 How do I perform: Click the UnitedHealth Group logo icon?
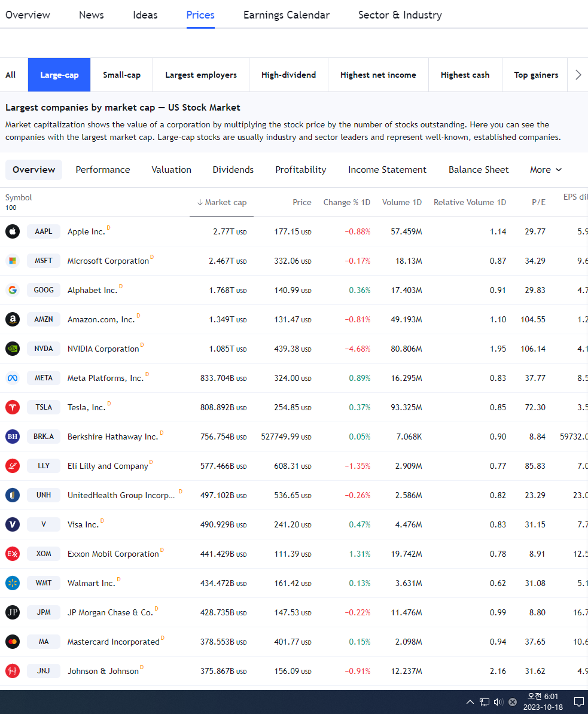(13, 495)
